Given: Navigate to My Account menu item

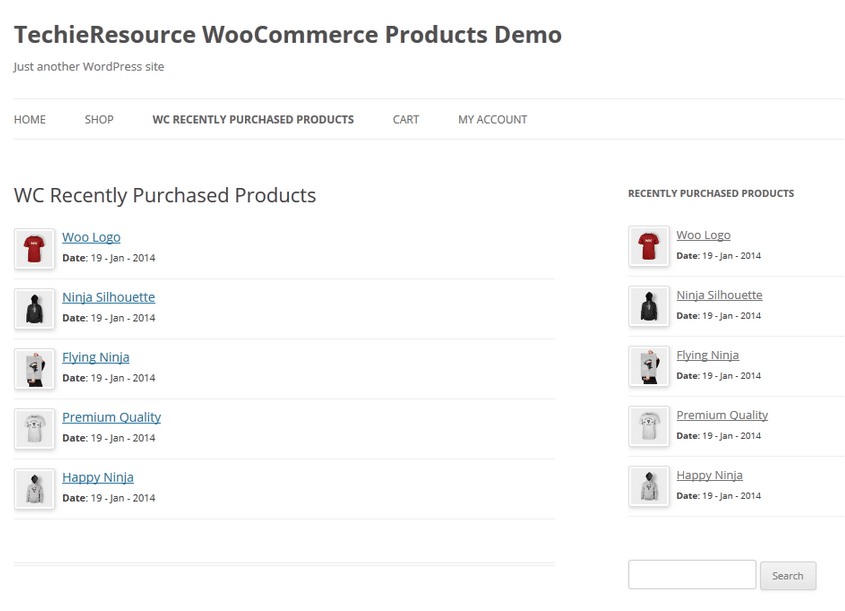Looking at the screenshot, I should click(x=493, y=120).
